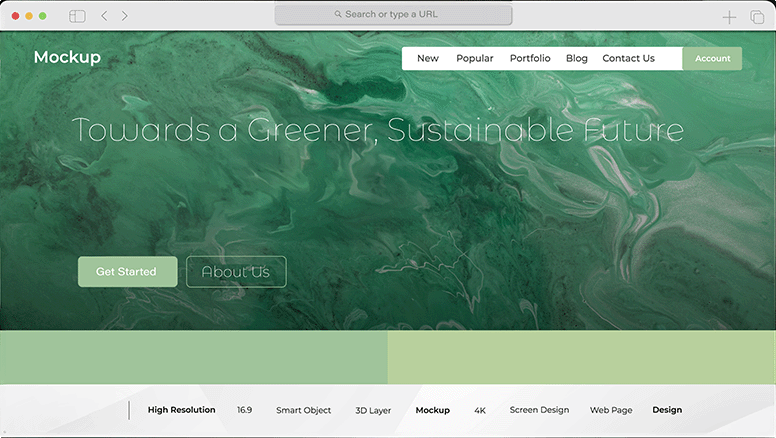
Task: Select the 16:9 label
Action: coord(244,410)
